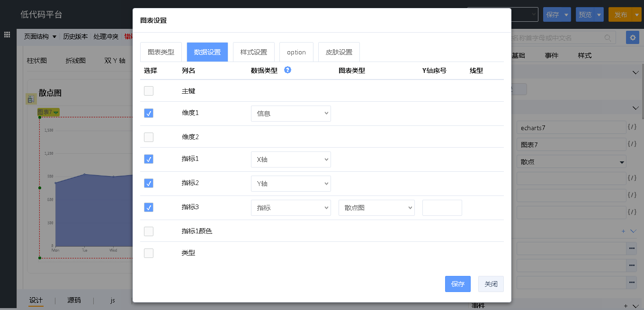Open the option tab
Image resolution: width=644 pixels, height=310 pixels.
296,52
